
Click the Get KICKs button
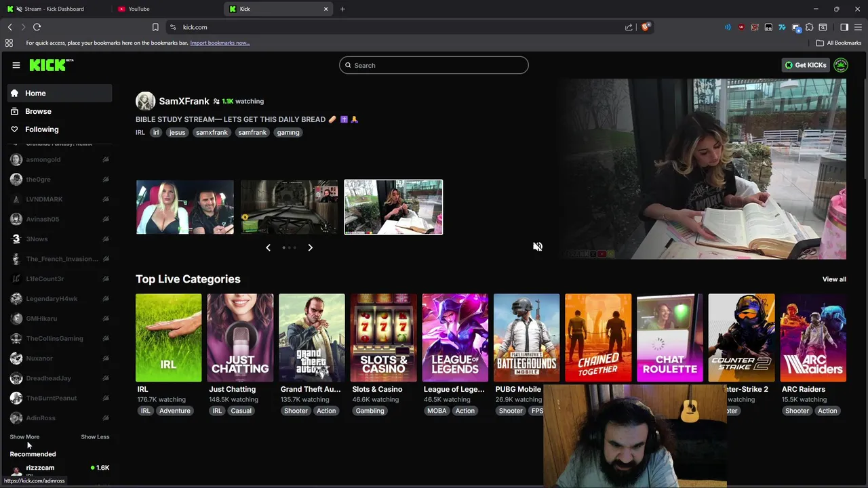[806, 65]
